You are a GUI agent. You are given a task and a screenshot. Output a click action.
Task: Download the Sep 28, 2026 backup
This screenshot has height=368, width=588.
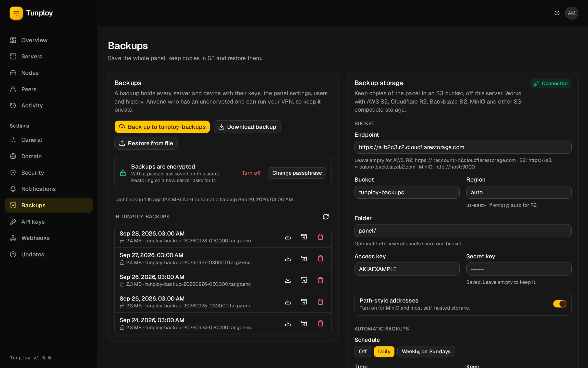pos(288,237)
